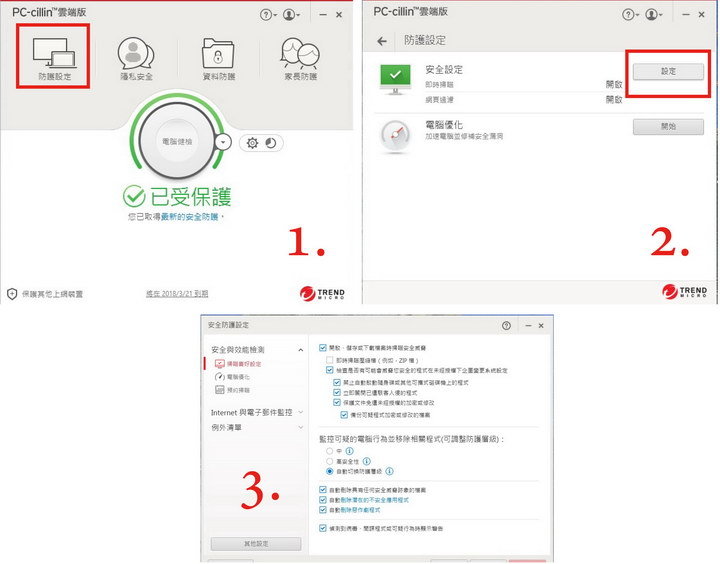The width and height of the screenshot is (720, 564).
Task: Click 其他設定 button
Action: pyautogui.click(x=256, y=544)
